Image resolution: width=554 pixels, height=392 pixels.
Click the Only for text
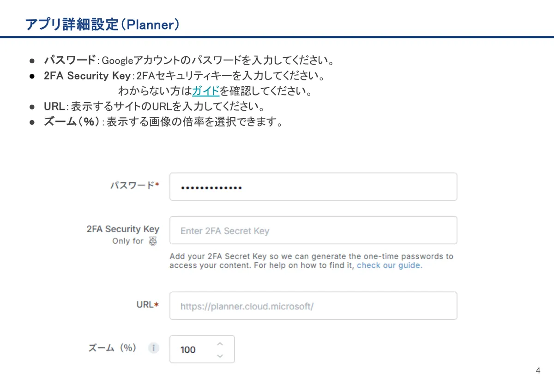coord(128,241)
